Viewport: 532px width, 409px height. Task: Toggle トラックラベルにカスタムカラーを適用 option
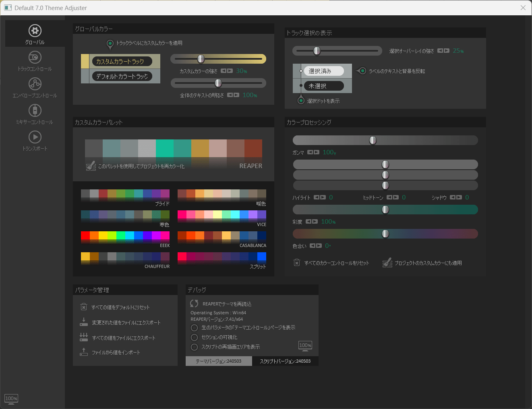(x=110, y=43)
